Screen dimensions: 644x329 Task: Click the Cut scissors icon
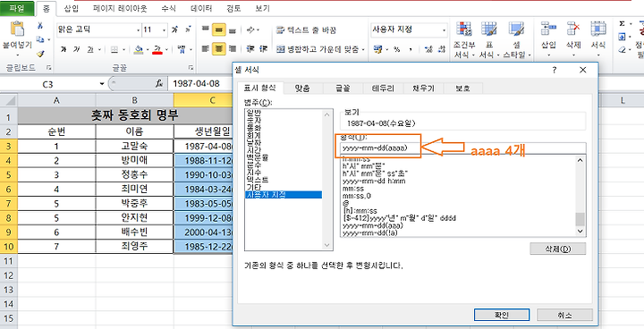(x=40, y=26)
